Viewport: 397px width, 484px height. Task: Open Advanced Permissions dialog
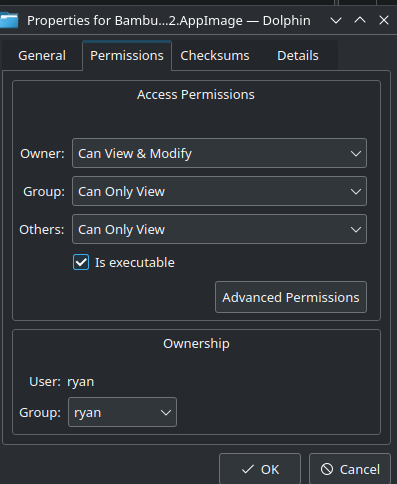coord(291,297)
